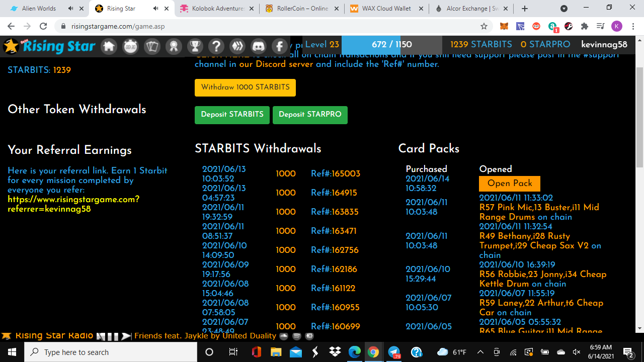Open the Discord icon in game header
644x362 pixels.
coord(259,46)
